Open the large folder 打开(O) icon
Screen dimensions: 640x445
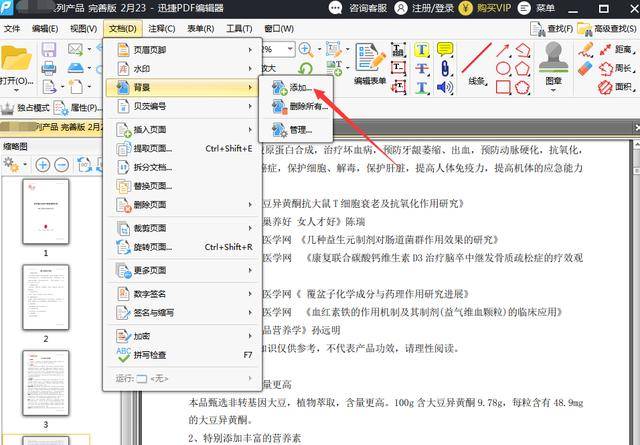pos(16,58)
